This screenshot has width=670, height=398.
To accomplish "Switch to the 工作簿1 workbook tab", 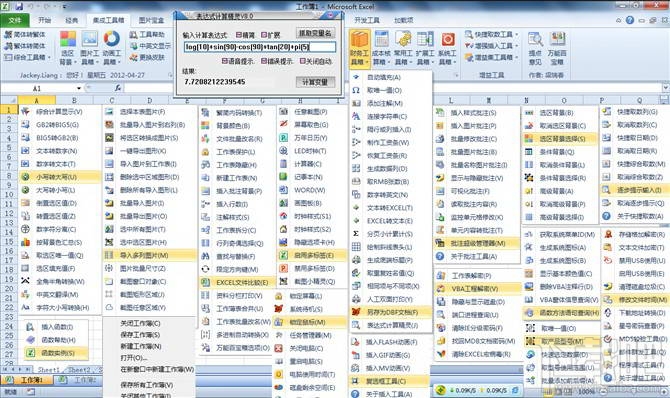I will point(27,380).
